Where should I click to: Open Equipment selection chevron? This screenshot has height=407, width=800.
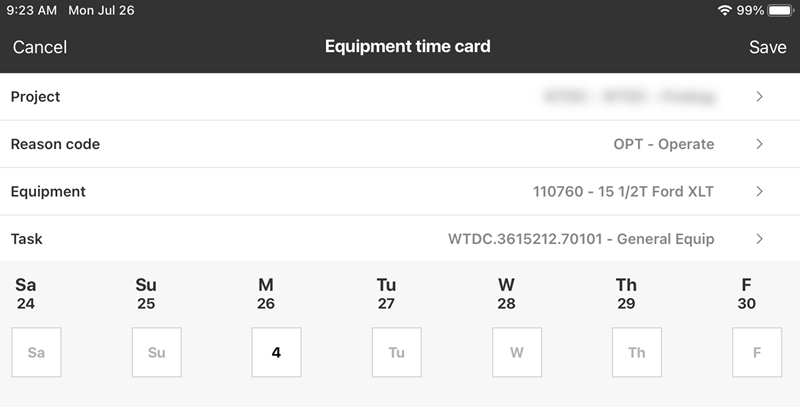760,191
